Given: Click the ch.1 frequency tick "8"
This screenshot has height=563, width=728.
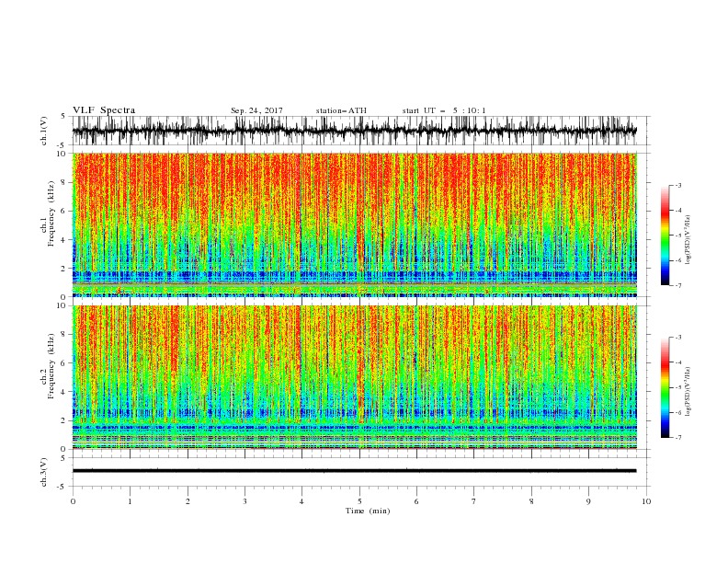Looking at the screenshot, I should (64, 182).
